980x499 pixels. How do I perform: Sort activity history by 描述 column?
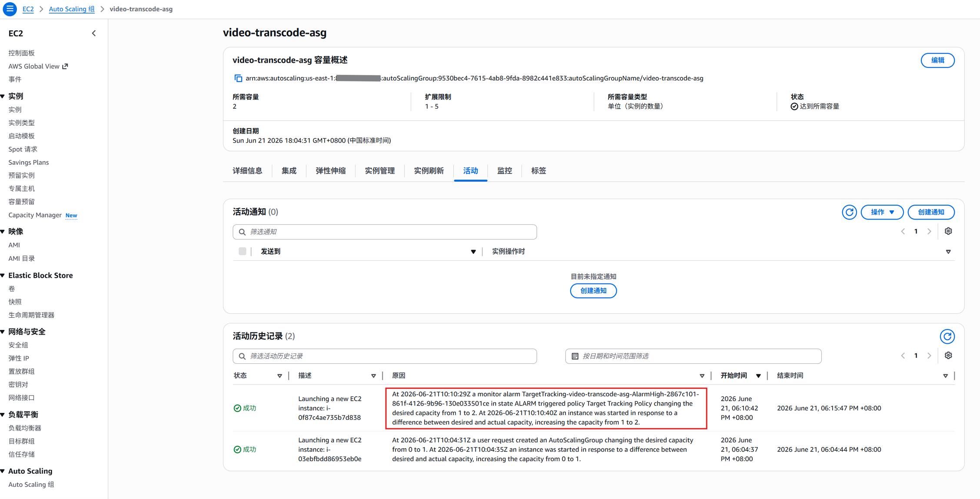pos(373,376)
